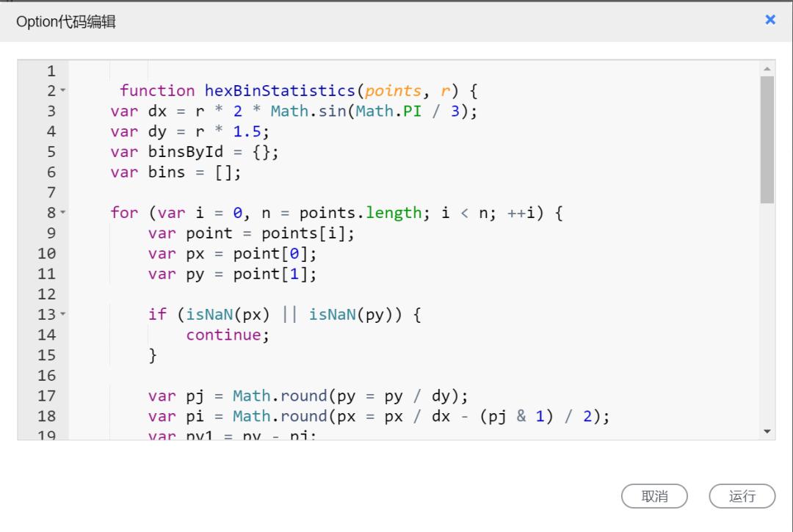Click 'Math.round' on line 17

click(x=280, y=396)
